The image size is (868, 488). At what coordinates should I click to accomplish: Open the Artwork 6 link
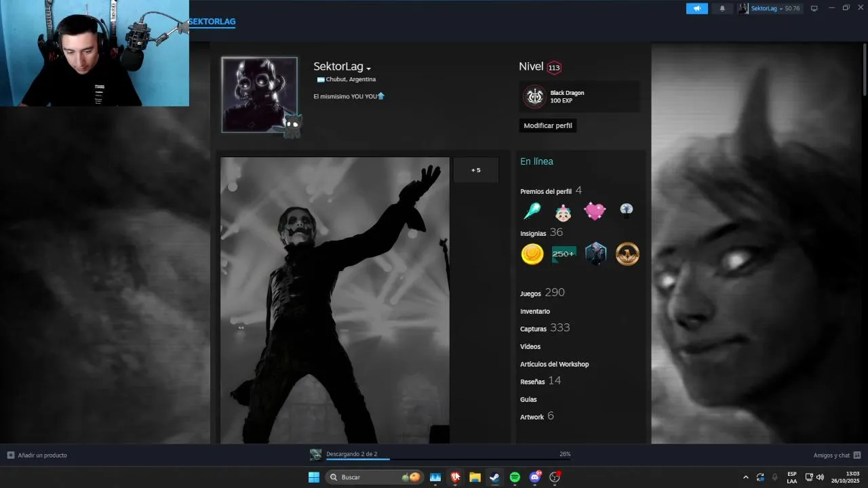537,416
